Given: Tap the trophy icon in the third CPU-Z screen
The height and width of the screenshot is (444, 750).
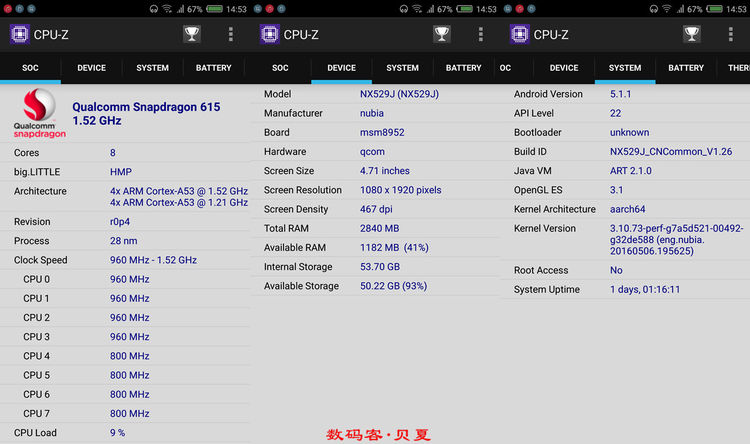Looking at the screenshot, I should [x=692, y=34].
